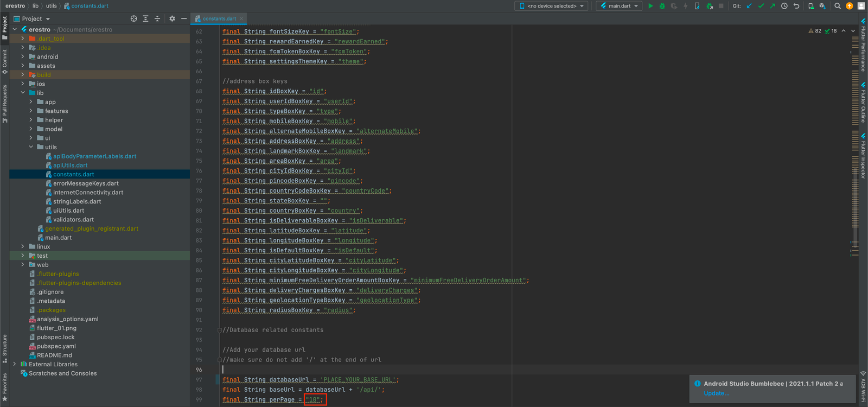
Task: Click the Update... link in the notification
Action: 716,393
